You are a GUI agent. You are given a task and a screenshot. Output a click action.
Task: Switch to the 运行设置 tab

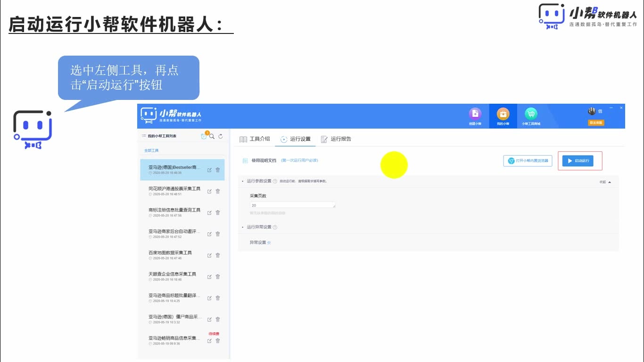point(296,139)
